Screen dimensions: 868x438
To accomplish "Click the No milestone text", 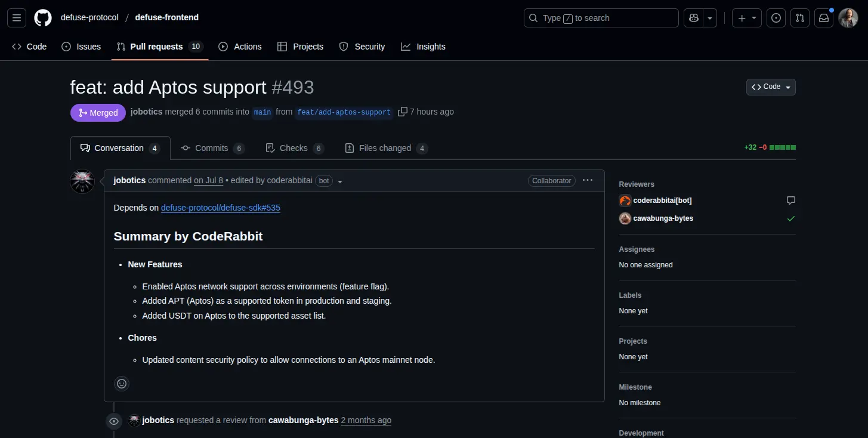I will coord(640,403).
